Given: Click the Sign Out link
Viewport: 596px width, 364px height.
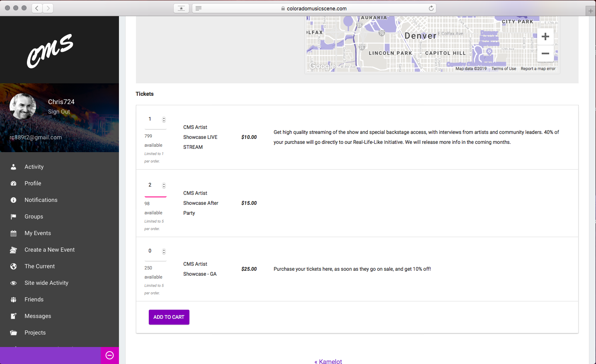Looking at the screenshot, I should [x=59, y=112].
